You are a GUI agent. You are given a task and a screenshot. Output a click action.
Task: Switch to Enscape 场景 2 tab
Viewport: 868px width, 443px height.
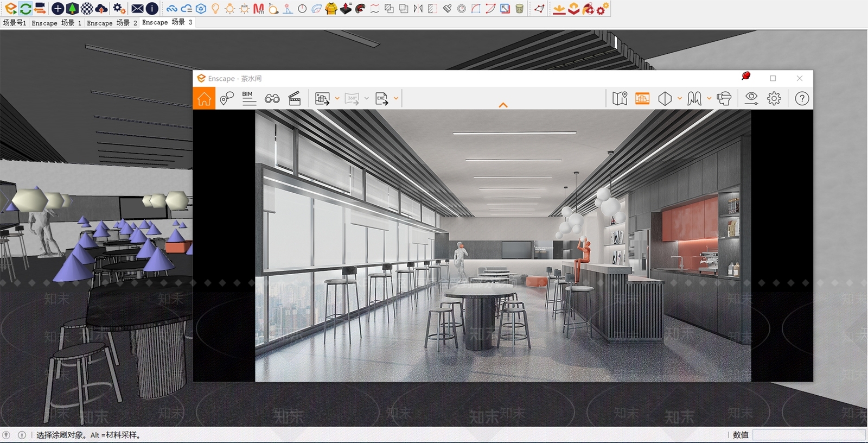click(x=112, y=22)
